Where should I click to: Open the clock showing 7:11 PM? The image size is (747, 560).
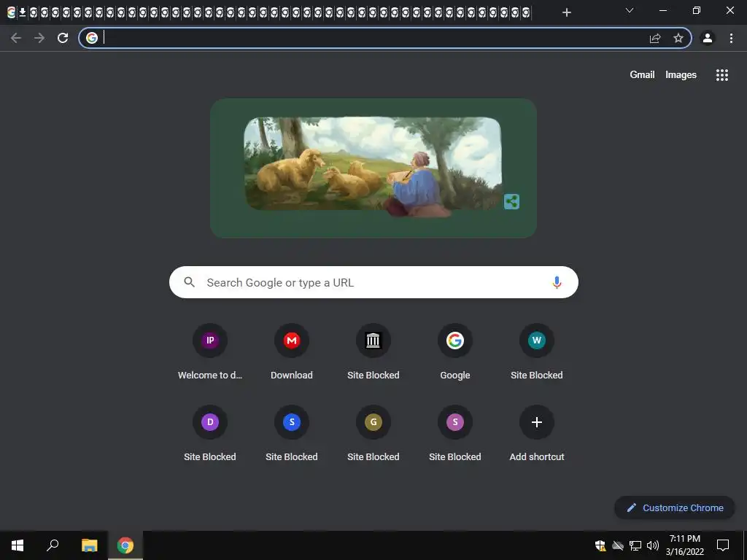[x=685, y=545]
